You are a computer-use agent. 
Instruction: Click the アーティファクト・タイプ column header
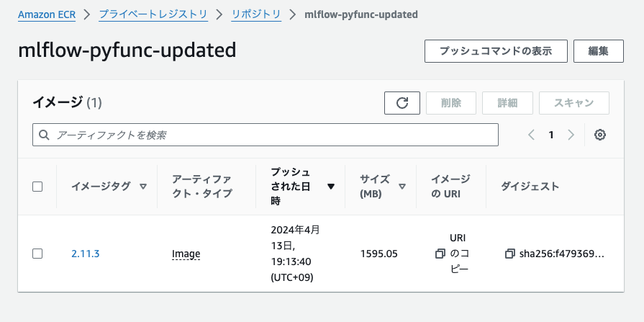coord(201,187)
